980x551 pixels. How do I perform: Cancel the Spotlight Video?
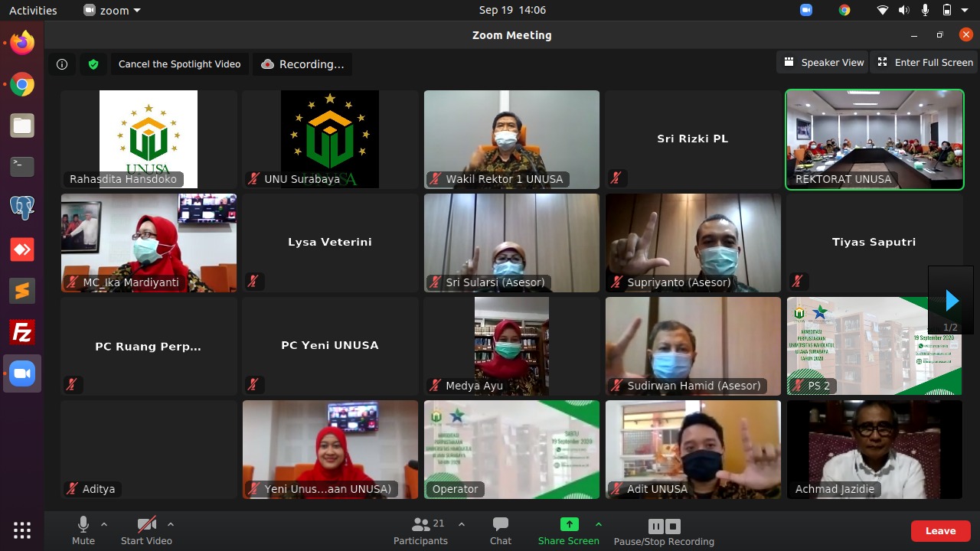(180, 64)
